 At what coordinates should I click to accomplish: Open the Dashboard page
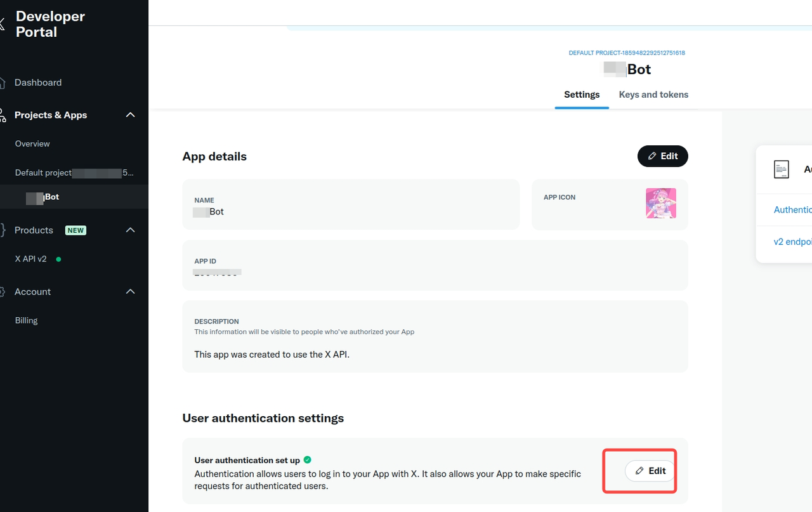pyautogui.click(x=38, y=82)
